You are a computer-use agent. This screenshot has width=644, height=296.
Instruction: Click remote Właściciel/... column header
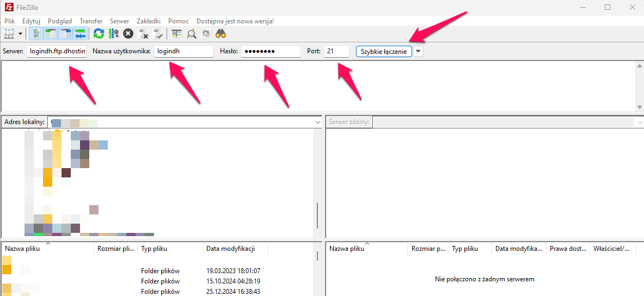613,249
